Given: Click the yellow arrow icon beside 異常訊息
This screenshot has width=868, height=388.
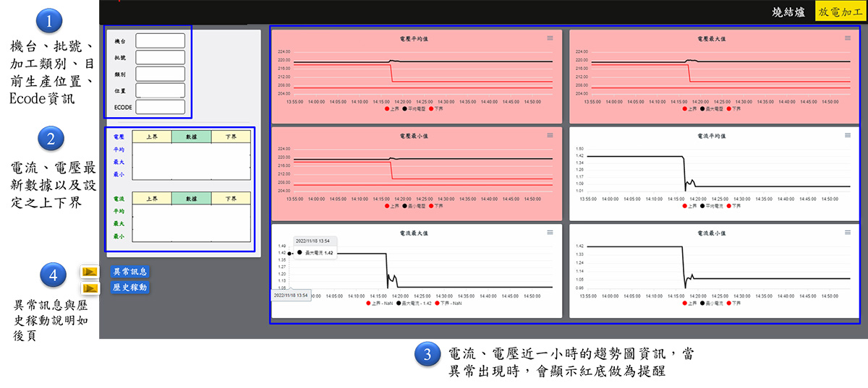Looking at the screenshot, I should pos(90,272).
